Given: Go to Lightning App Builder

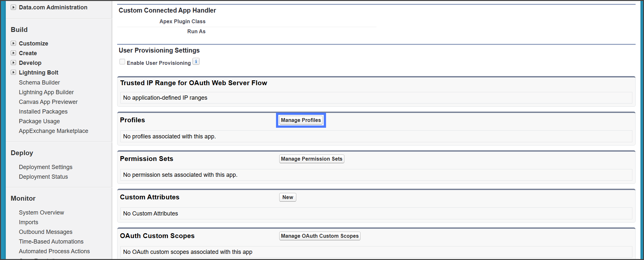Looking at the screenshot, I should point(46,92).
